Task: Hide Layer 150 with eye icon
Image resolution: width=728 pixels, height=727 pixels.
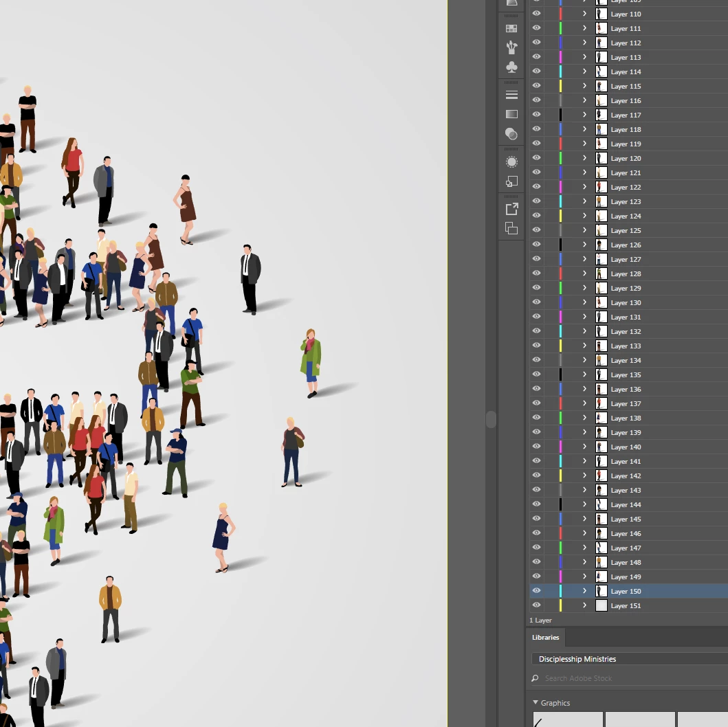Action: tap(536, 590)
